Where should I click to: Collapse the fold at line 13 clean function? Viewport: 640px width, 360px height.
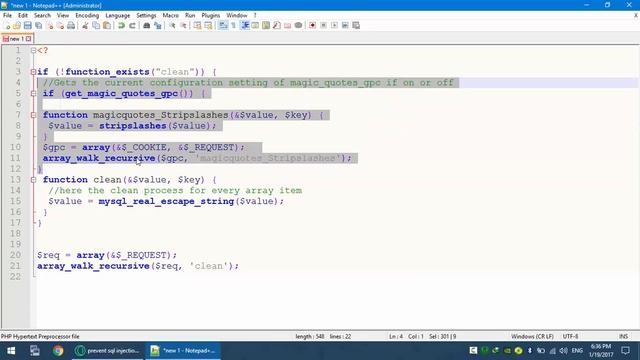[33, 180]
